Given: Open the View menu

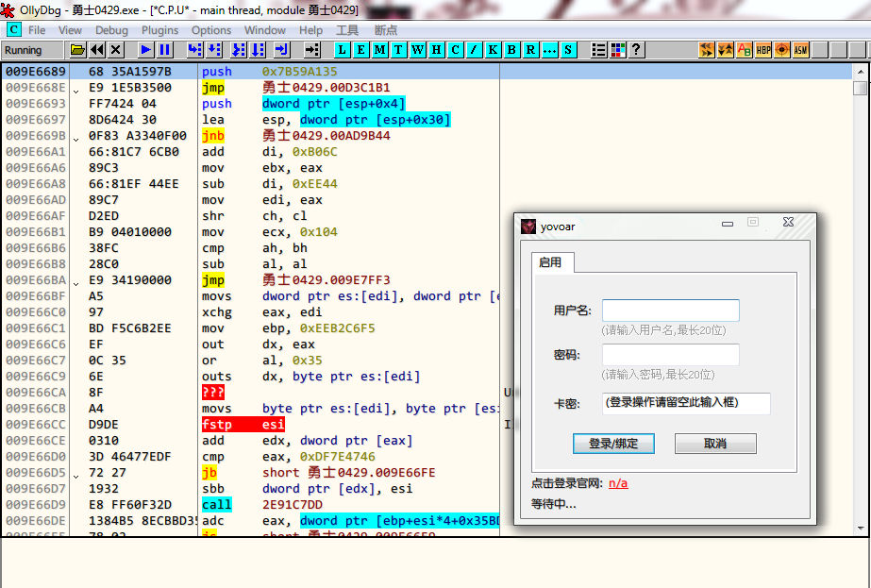Looking at the screenshot, I should click(70, 30).
